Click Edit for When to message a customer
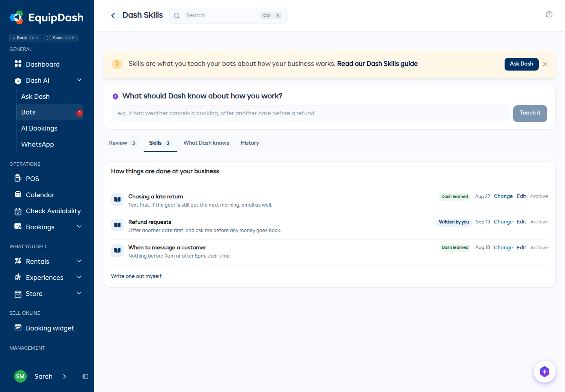This screenshot has height=392, width=565. tap(521, 248)
